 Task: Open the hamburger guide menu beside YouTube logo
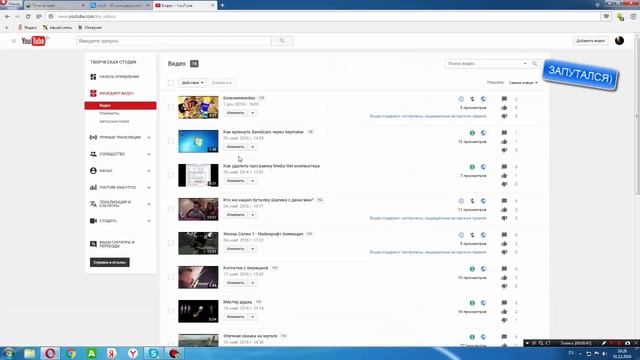[13, 41]
